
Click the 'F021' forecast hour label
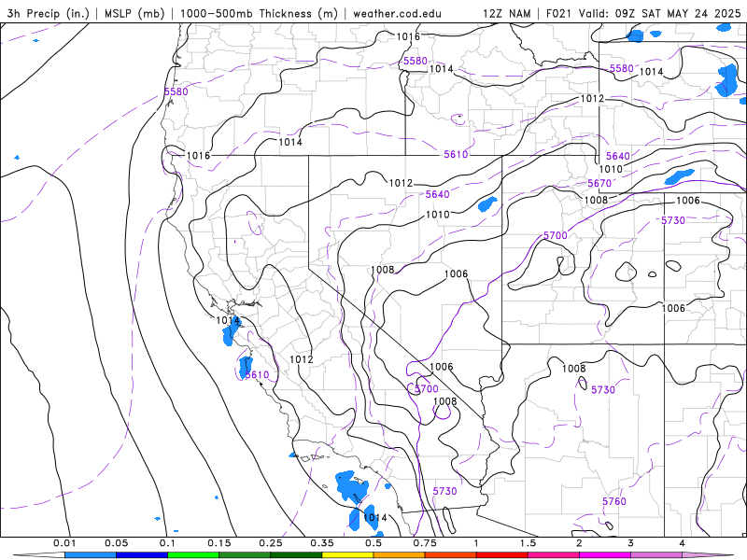coord(558,13)
